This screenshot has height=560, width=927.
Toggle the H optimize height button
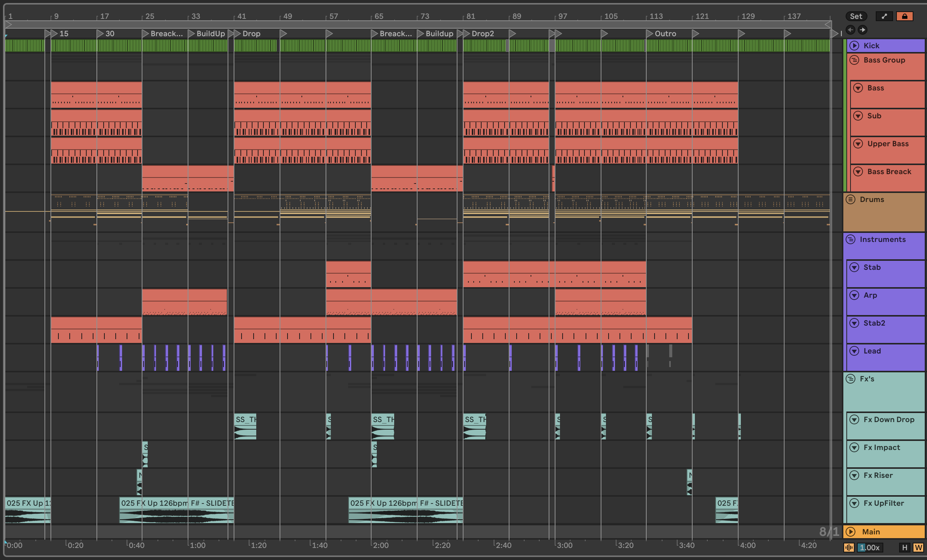click(904, 548)
